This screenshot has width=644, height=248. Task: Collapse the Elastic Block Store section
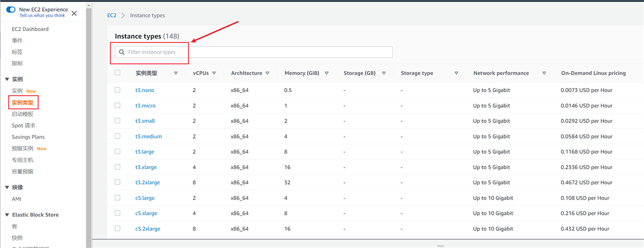(7, 215)
